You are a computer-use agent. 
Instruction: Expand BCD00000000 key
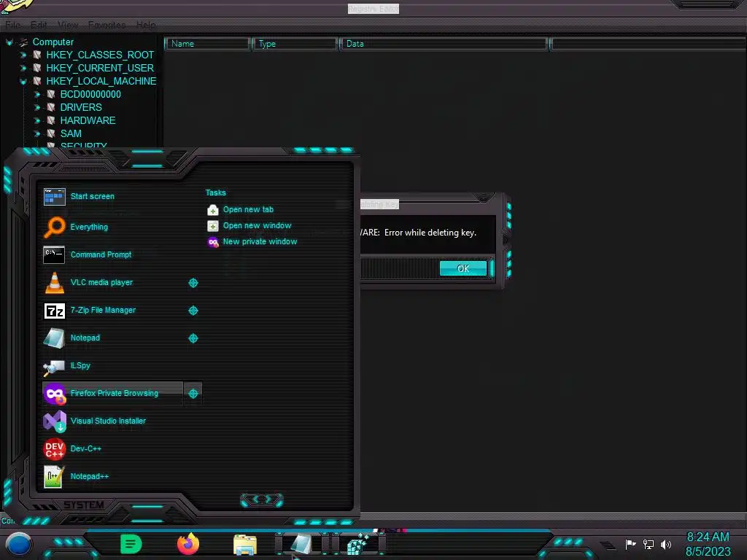[x=36, y=94]
